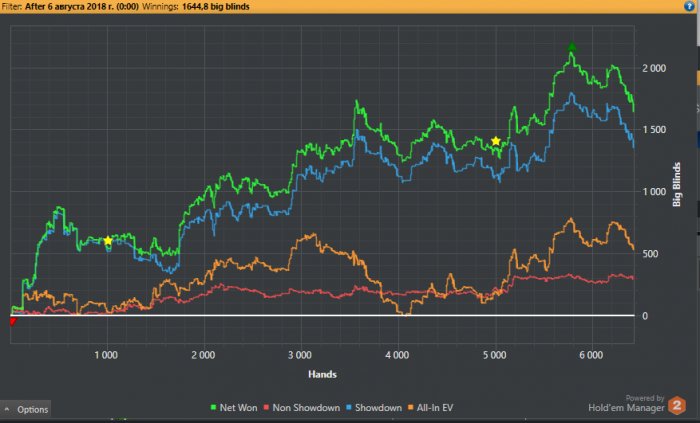Toggle the Non Showdown legend series
700x423 pixels.
click(301, 407)
